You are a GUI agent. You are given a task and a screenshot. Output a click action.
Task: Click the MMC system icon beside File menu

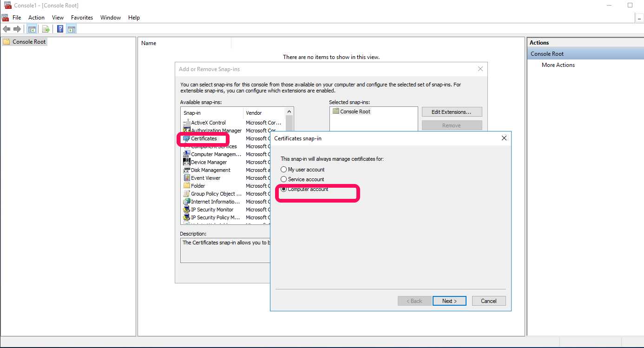click(x=5, y=18)
